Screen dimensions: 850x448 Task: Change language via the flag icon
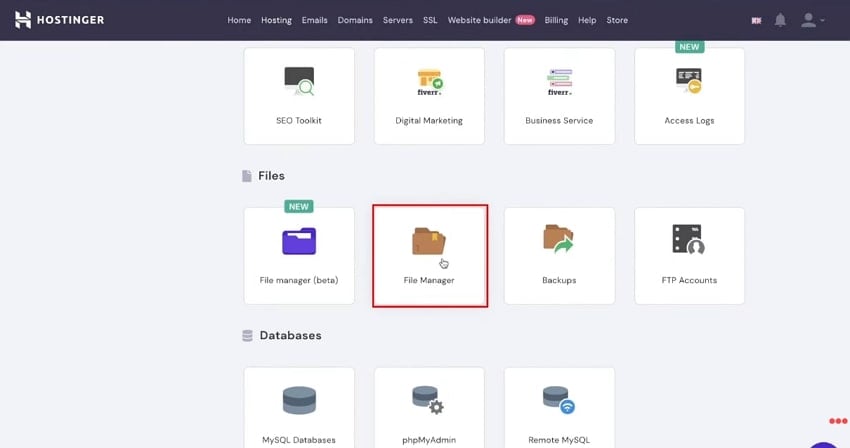(x=756, y=21)
